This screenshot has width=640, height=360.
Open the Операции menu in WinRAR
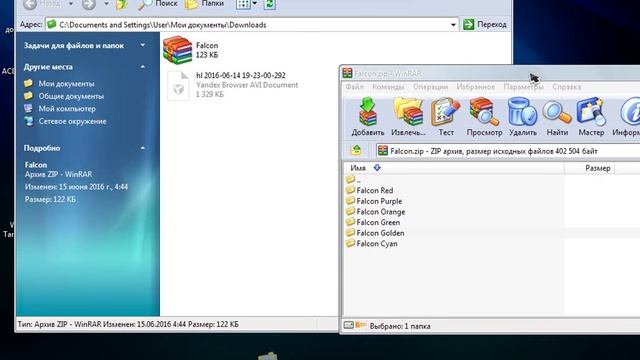click(x=430, y=87)
